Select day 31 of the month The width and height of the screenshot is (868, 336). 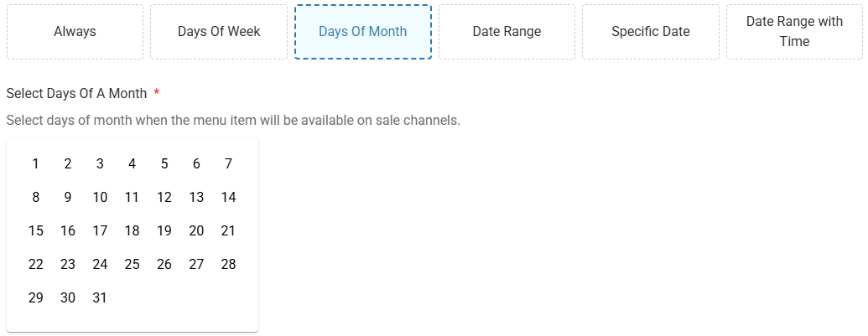(x=100, y=297)
